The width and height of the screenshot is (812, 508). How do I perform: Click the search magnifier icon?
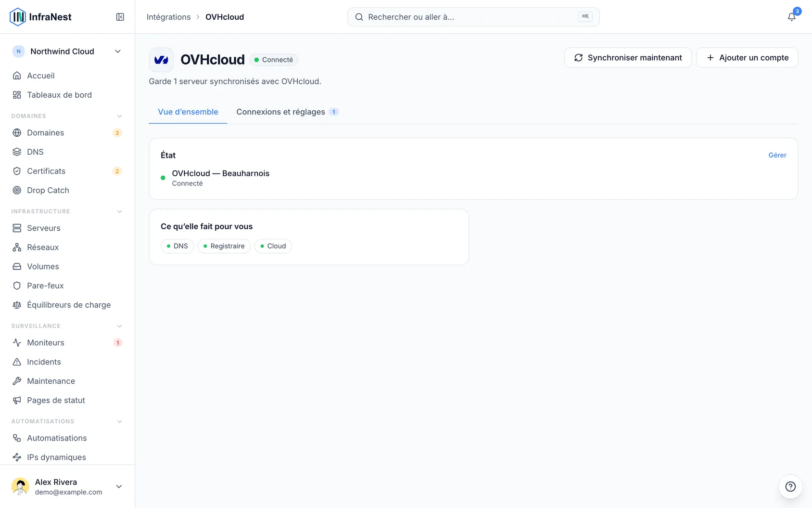[x=359, y=17]
